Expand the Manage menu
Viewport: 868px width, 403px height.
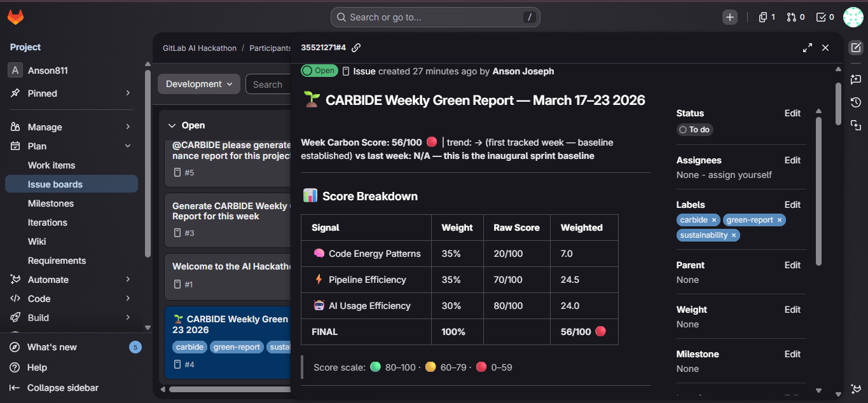click(128, 127)
